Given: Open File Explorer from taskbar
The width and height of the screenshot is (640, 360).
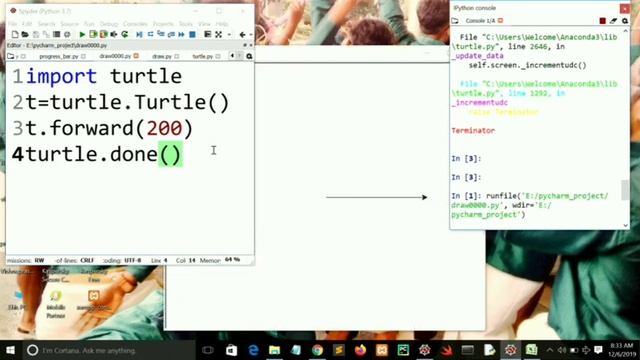Looking at the screenshot, I should click(x=274, y=350).
